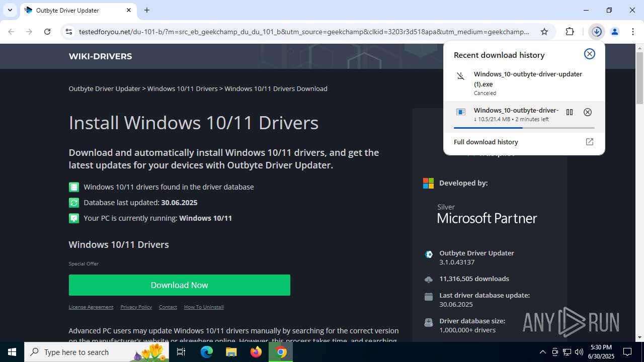The image size is (644, 362).
Task: Click the download progress bar
Action: point(524,128)
